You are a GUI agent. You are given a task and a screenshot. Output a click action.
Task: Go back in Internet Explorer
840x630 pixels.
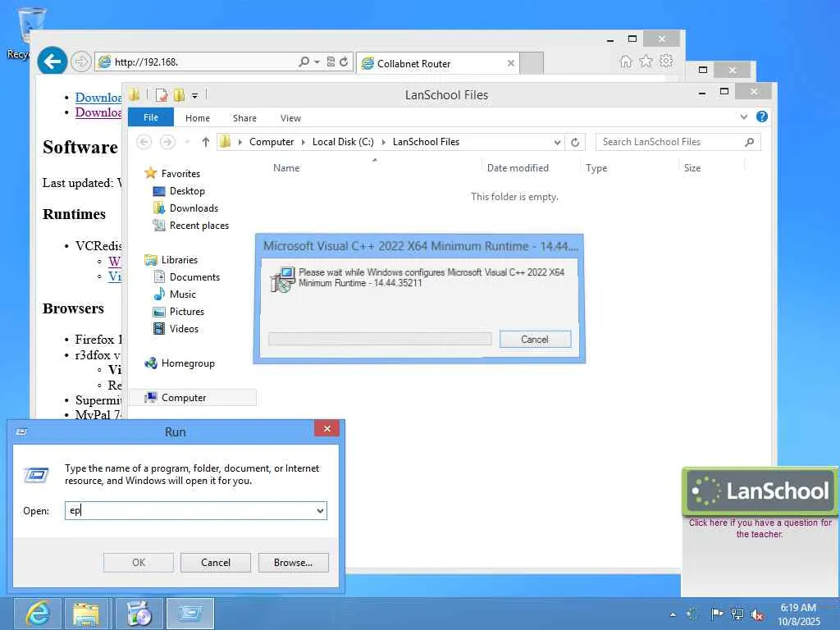(x=52, y=62)
